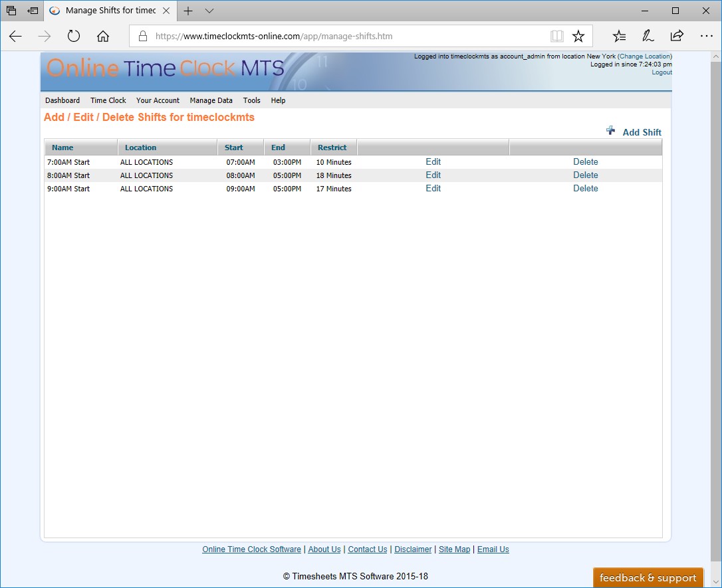722x588 pixels.
Task: Expand the tab preview chevron
Action: click(x=209, y=11)
